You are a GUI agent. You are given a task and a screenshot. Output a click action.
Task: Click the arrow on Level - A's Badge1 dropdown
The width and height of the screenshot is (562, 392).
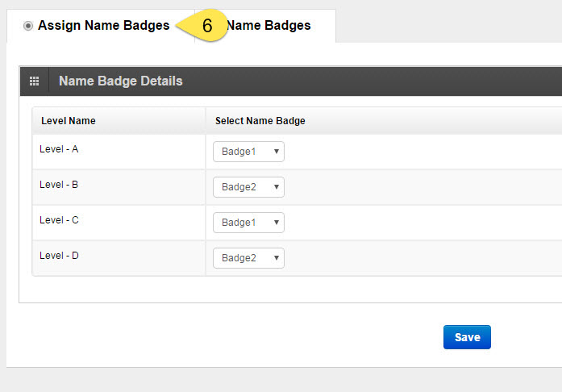pos(277,152)
